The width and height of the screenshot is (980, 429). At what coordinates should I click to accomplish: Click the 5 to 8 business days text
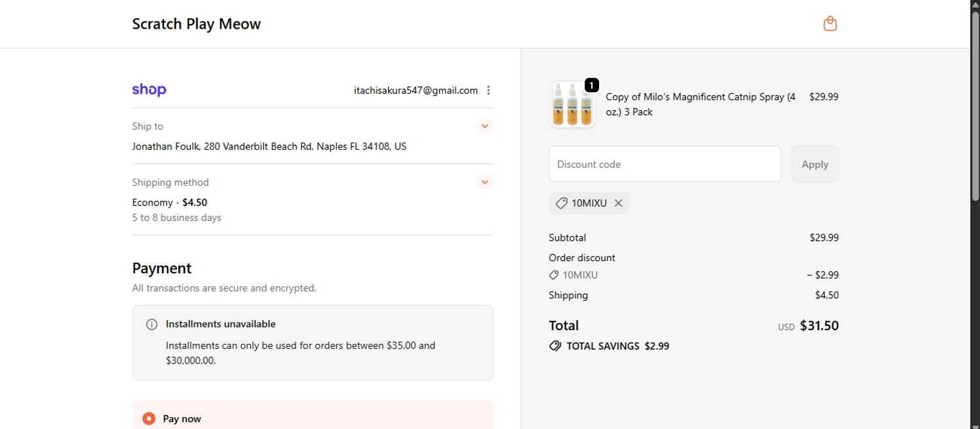click(176, 218)
